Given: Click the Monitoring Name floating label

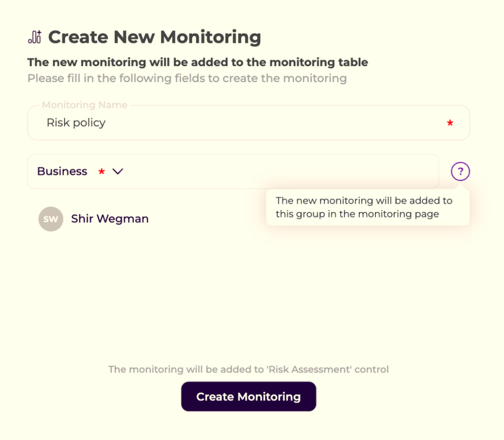Looking at the screenshot, I should coord(85,105).
